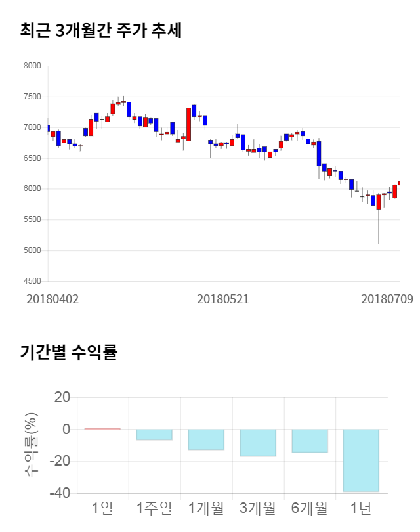Click the 3개월 x-axis category label
The height and width of the screenshot is (532, 420).
(258, 508)
